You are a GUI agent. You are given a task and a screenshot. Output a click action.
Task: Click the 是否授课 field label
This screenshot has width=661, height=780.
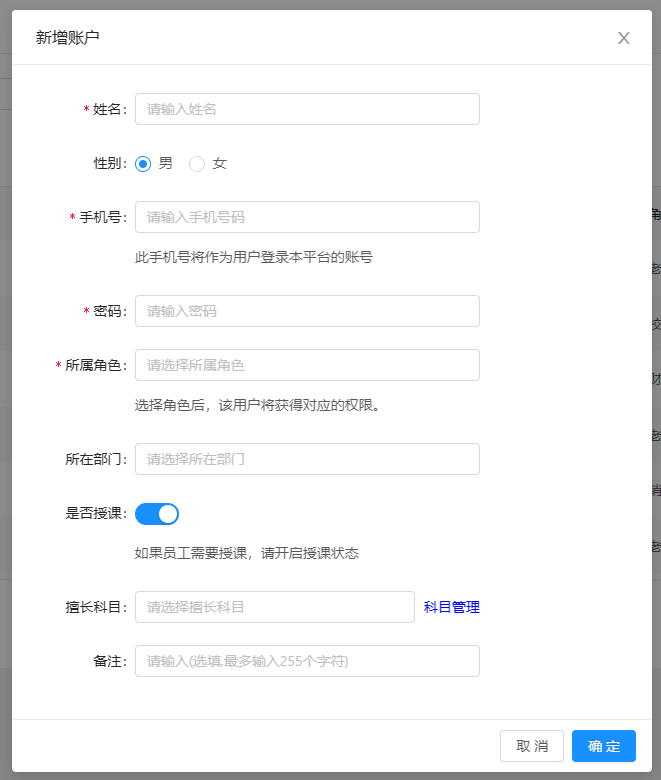coord(96,513)
